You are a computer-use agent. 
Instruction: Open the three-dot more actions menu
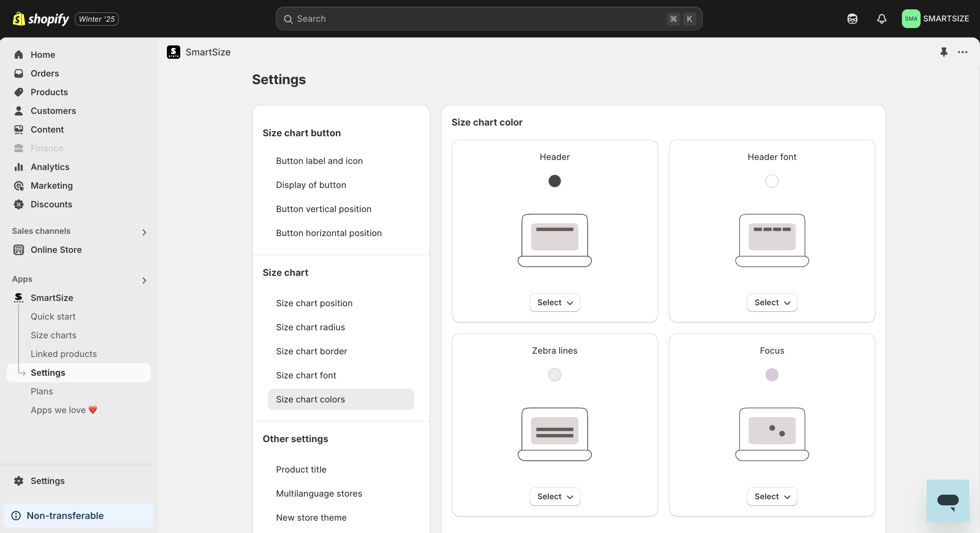pos(963,52)
